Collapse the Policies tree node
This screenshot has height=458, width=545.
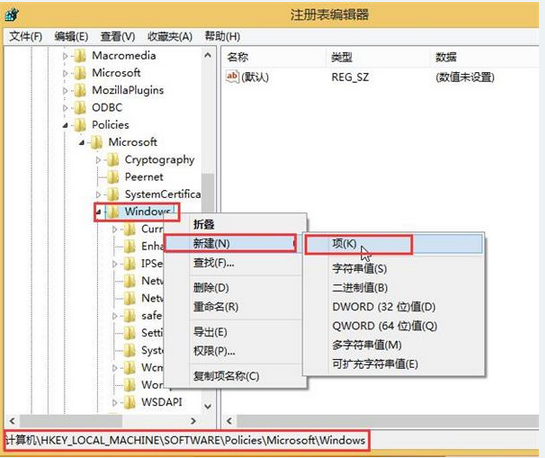click(65, 125)
